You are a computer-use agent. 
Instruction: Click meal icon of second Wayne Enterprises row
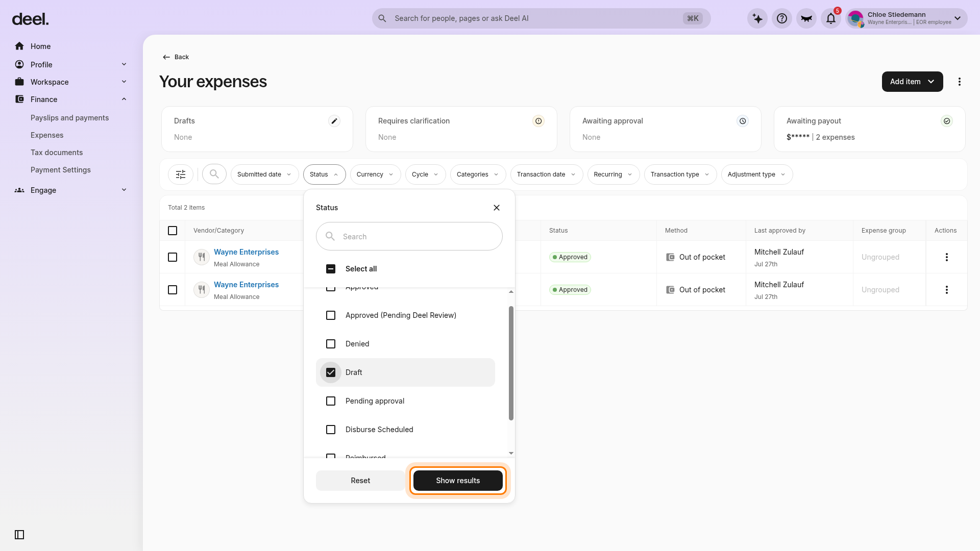(x=202, y=290)
